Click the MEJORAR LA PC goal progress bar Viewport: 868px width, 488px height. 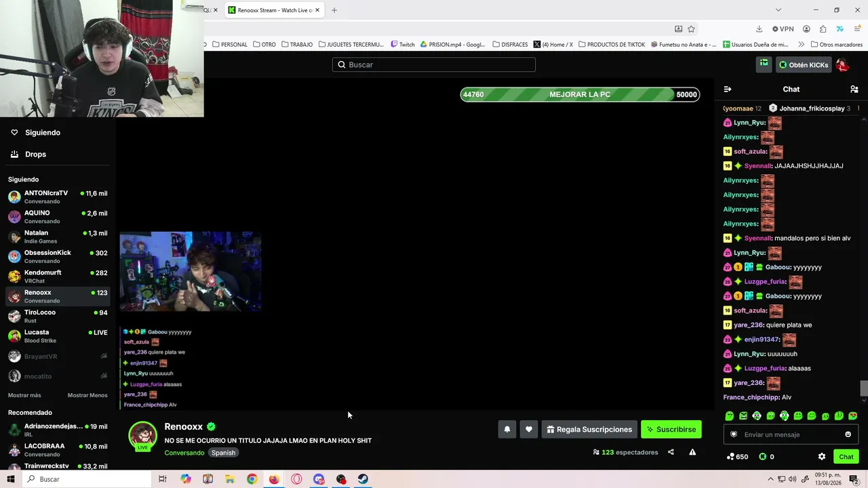point(580,94)
